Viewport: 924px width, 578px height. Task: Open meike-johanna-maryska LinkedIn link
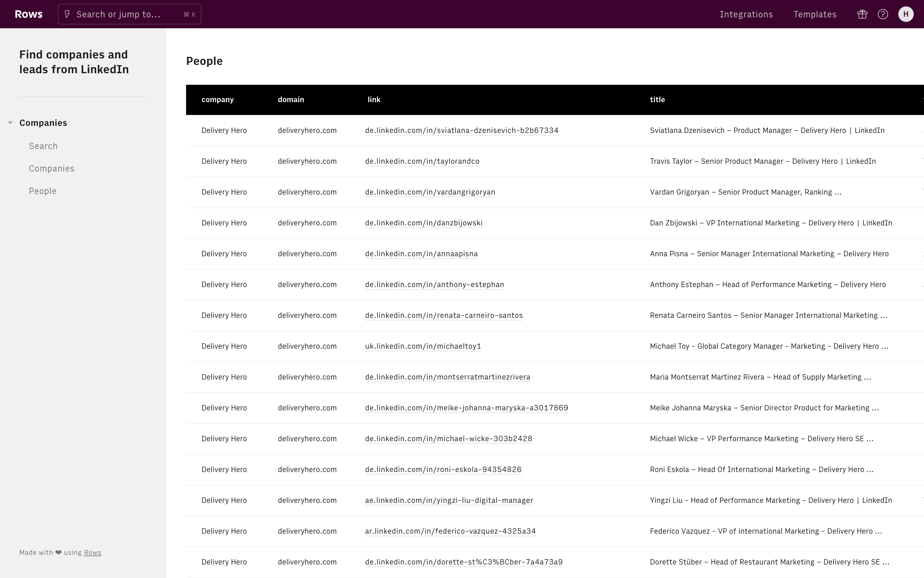tap(466, 408)
